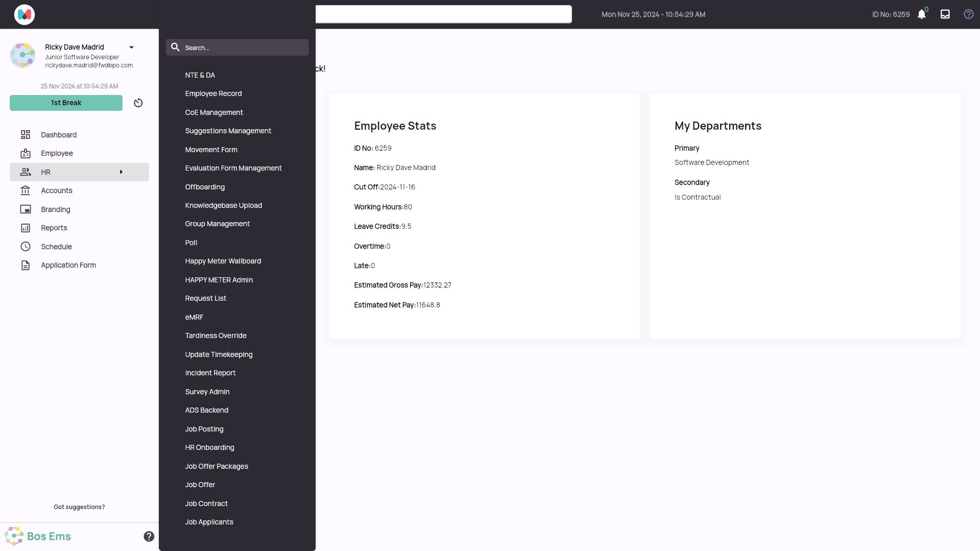The width and height of the screenshot is (980, 551).
Task: Click the search magnifier icon in HR menu
Action: tap(175, 47)
